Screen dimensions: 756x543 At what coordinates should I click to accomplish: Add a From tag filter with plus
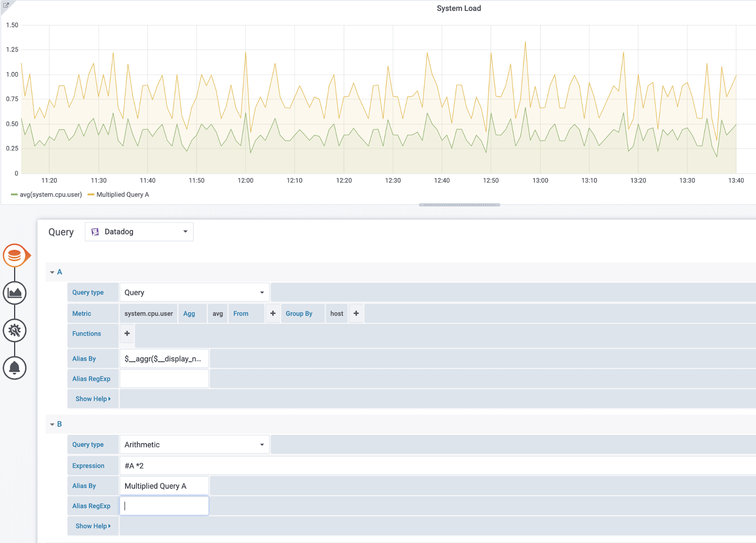[273, 314]
